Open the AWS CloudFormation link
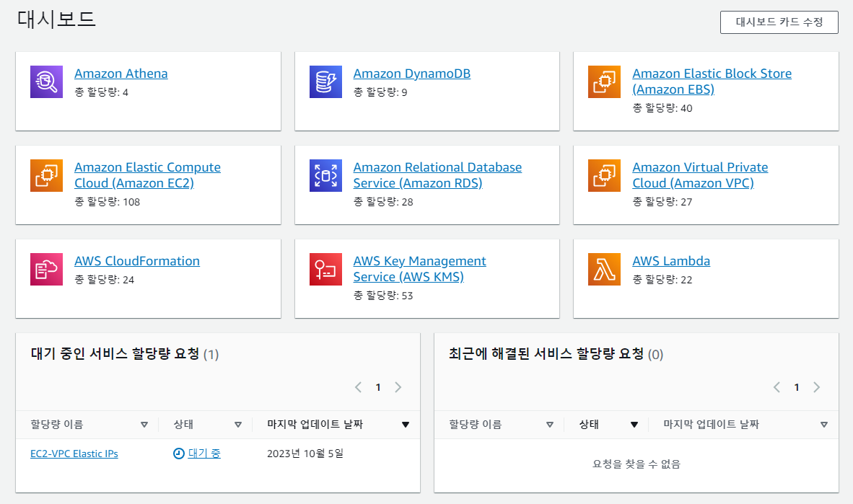This screenshot has width=853, height=504. pyautogui.click(x=137, y=261)
